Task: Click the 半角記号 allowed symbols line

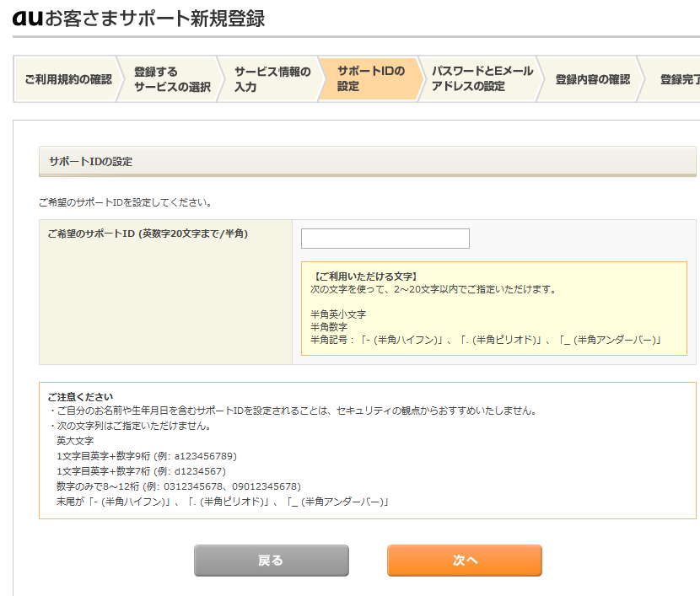Action: pyautogui.click(x=486, y=340)
